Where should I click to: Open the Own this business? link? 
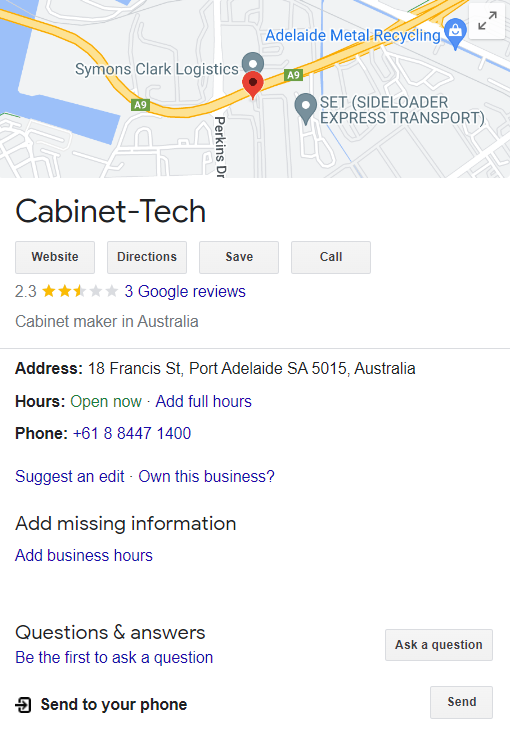coord(206,476)
